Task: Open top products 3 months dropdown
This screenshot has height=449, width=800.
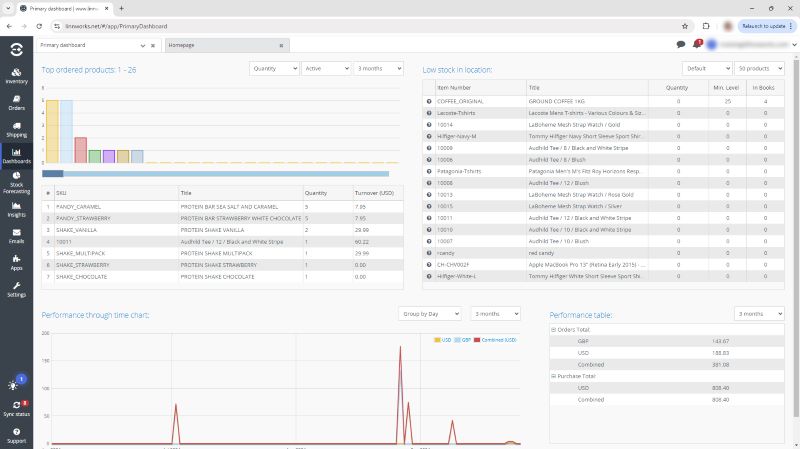Action: pos(379,68)
